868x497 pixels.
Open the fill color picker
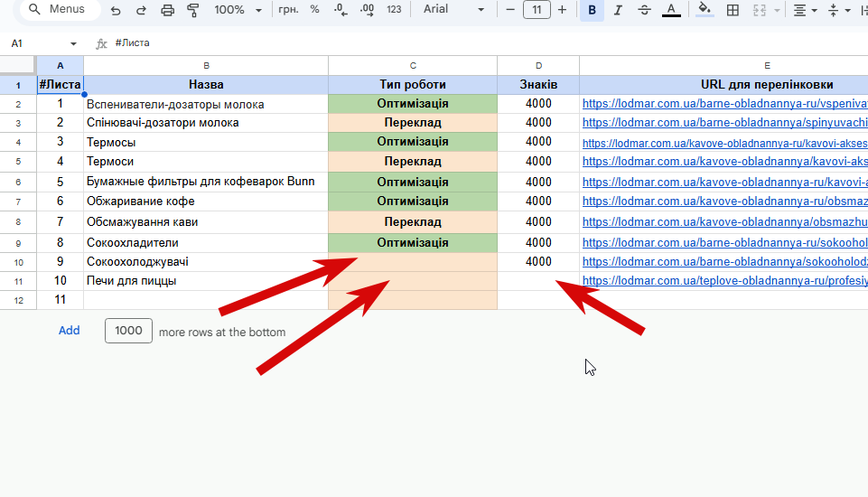click(x=705, y=10)
